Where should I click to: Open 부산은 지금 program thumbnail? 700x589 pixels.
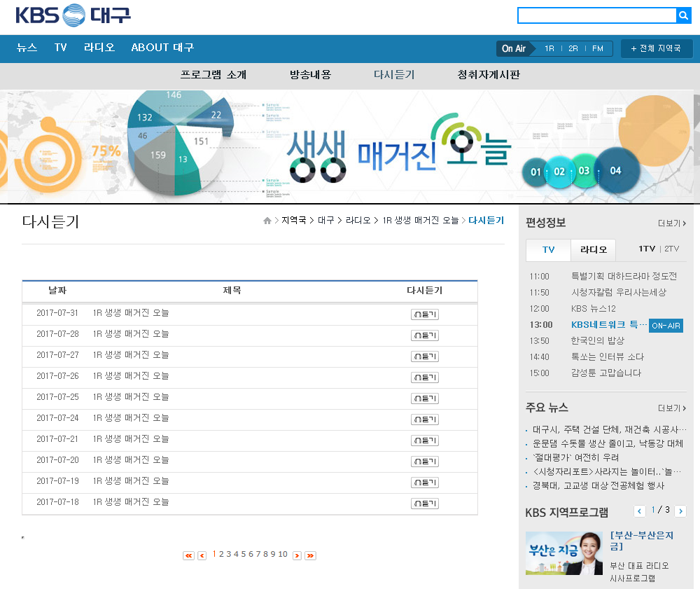(563, 553)
